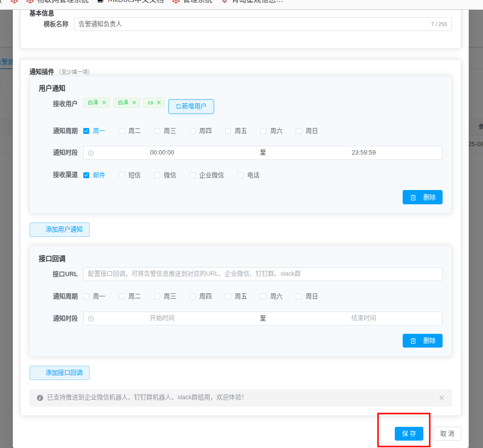Uncheck the 邮件 receive channel

[86, 175]
